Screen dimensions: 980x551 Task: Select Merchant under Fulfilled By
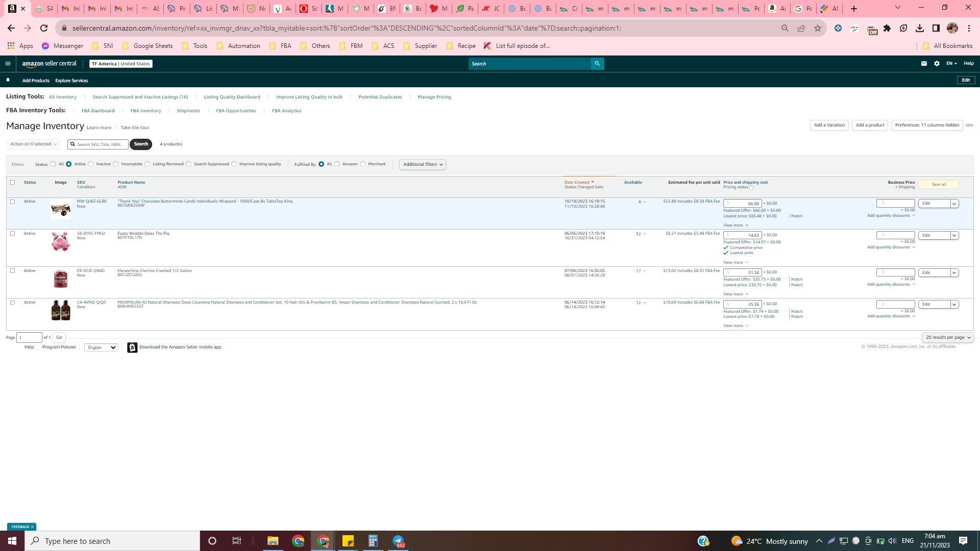coord(363,164)
